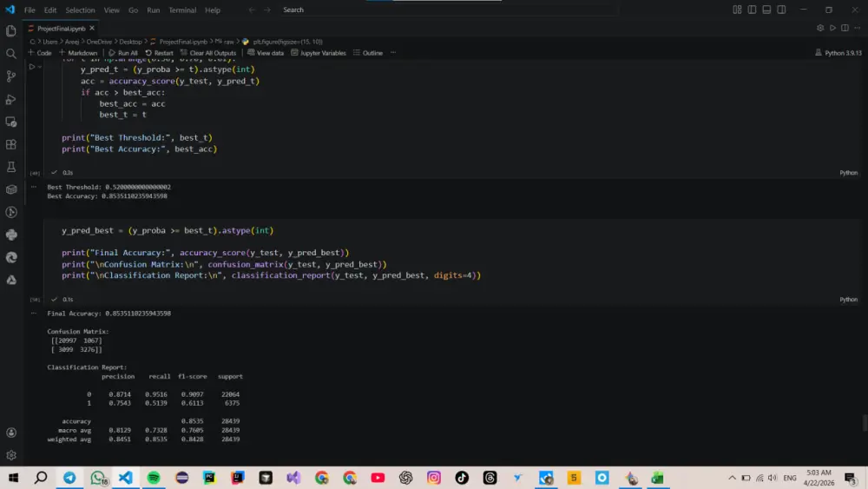
Task: Open the Windows Start button
Action: point(13,478)
